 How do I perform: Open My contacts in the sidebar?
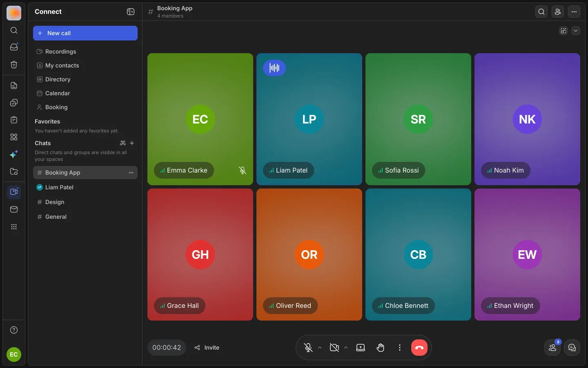[x=85, y=65]
